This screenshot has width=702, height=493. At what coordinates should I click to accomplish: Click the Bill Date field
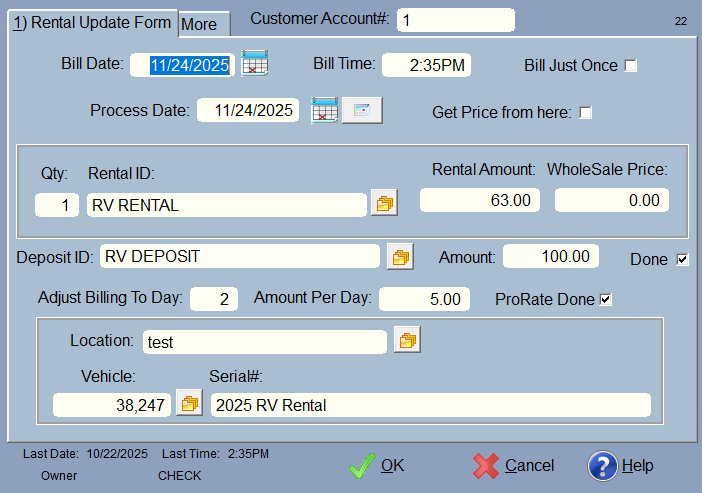pos(182,65)
